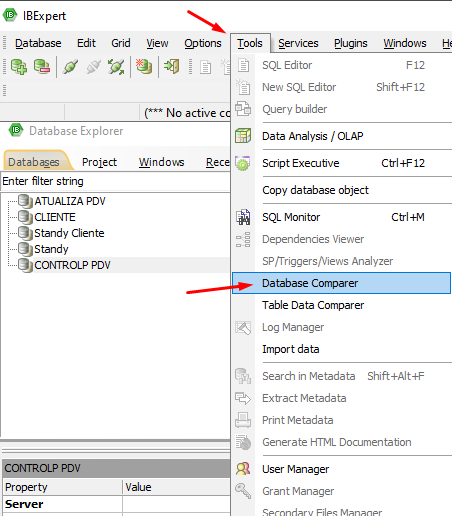Click the Generate HTML Documentation icon
Viewport: 452px width, 516px height.
pos(243,442)
